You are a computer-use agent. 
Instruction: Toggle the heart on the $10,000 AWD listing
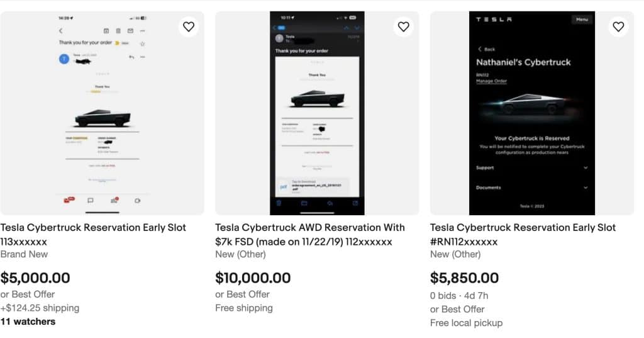coord(404,26)
